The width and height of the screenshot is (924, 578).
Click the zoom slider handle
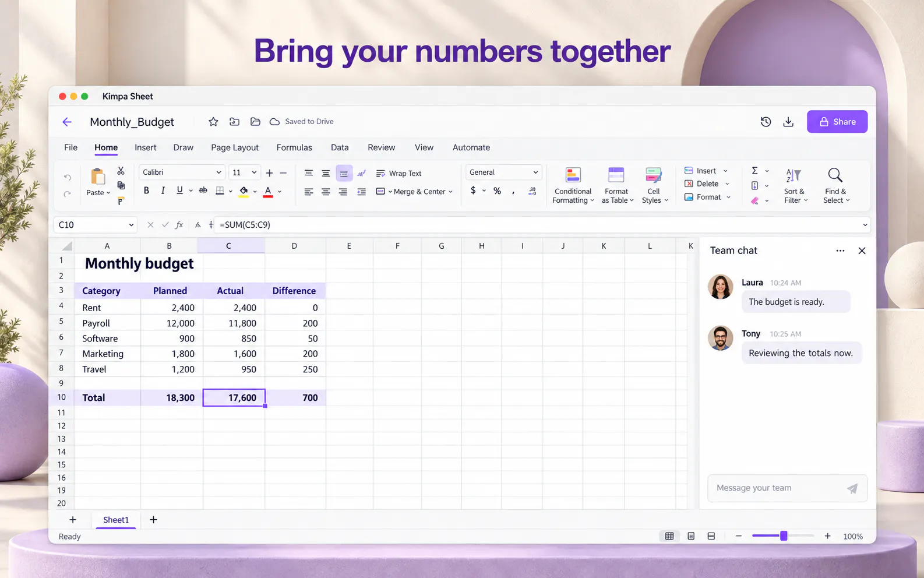point(784,536)
